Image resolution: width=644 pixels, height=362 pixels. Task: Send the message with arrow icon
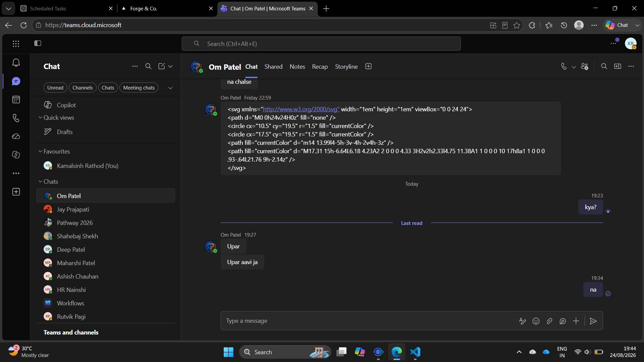coord(593,321)
